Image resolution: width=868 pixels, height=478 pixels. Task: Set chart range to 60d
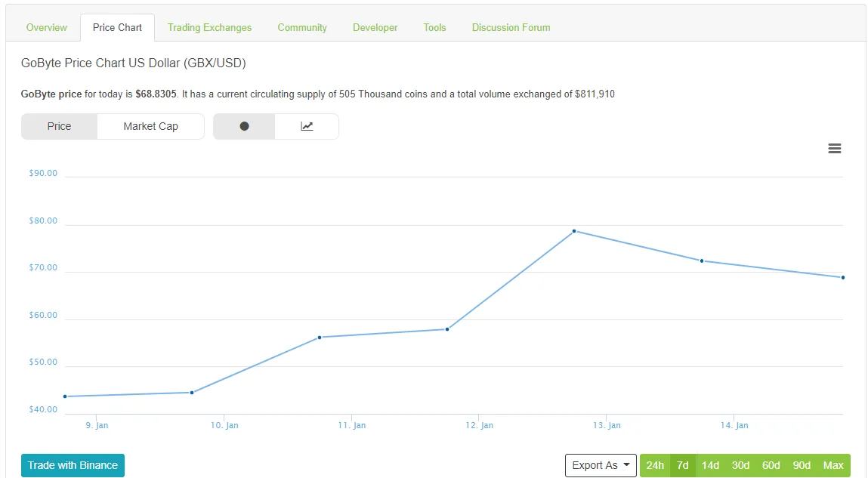tap(771, 465)
